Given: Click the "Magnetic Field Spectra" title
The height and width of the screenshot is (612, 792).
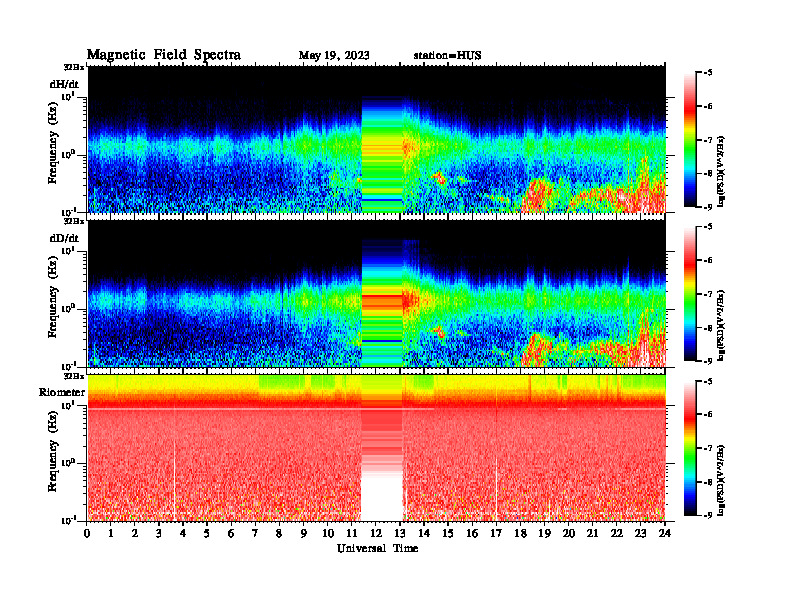Looking at the screenshot, I should tap(164, 55).
